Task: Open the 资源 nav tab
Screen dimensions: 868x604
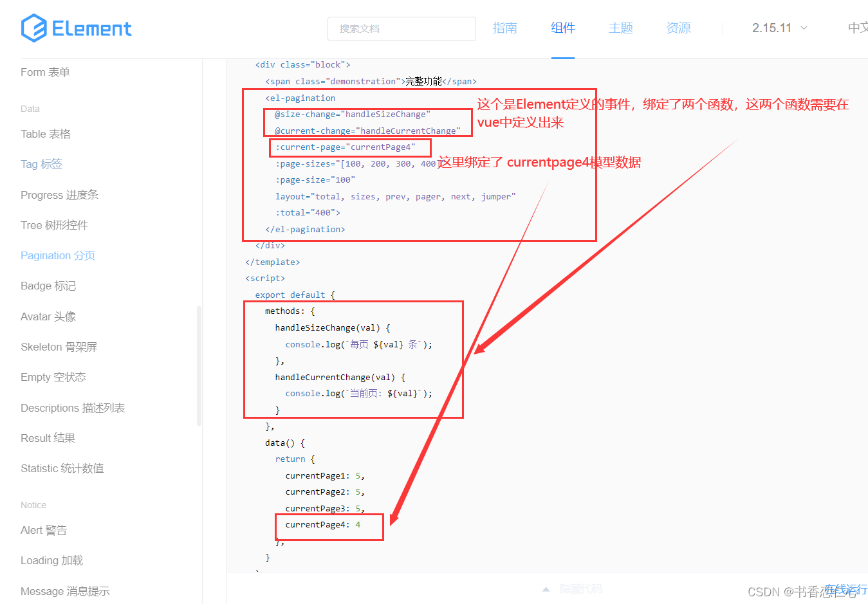Action: point(679,28)
